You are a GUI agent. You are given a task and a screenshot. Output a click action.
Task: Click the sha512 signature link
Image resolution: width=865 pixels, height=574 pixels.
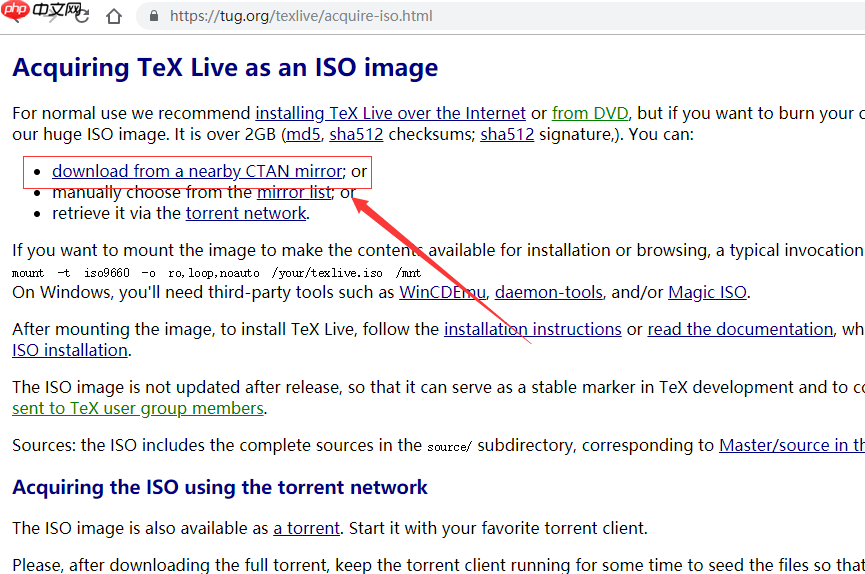(507, 134)
